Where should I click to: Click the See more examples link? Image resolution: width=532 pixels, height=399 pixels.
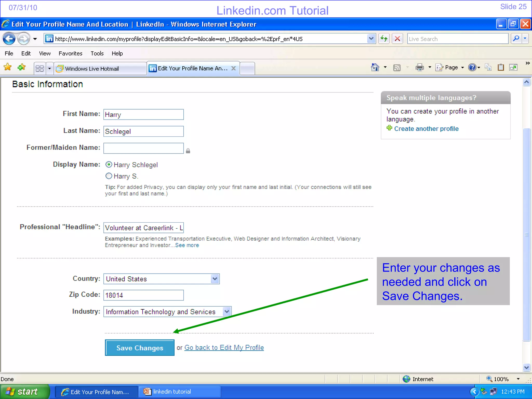(187, 245)
